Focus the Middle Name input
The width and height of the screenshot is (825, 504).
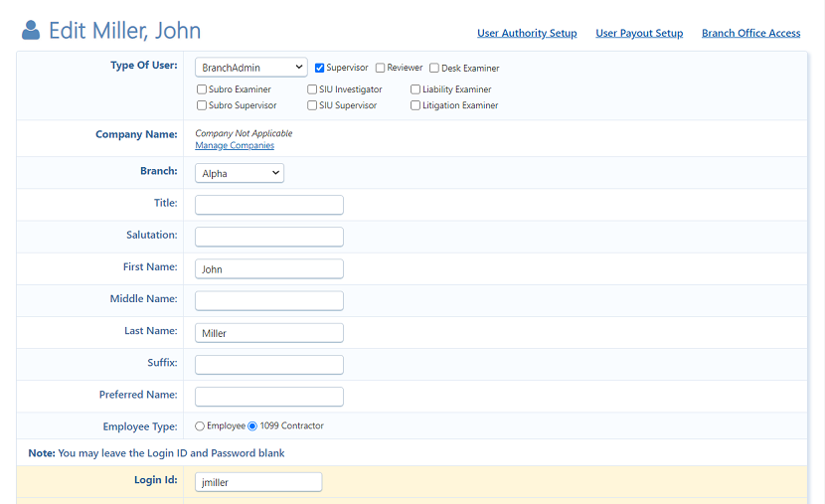point(269,300)
